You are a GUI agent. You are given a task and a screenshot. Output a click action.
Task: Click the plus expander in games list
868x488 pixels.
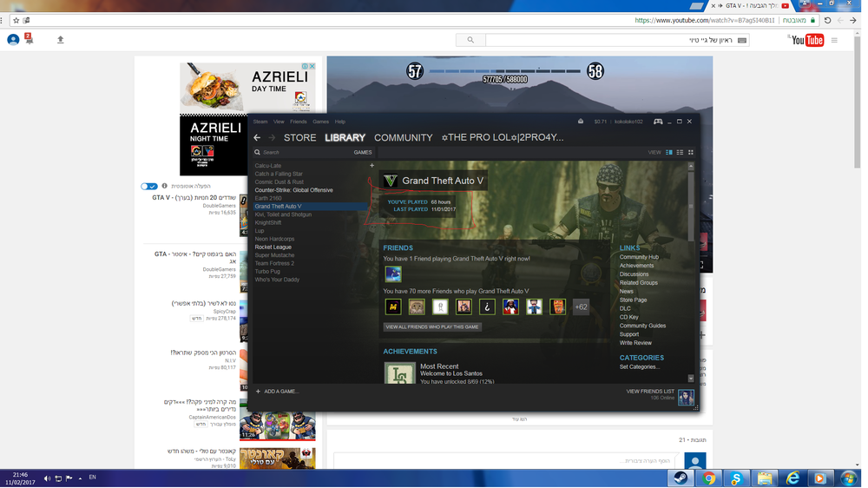(372, 166)
